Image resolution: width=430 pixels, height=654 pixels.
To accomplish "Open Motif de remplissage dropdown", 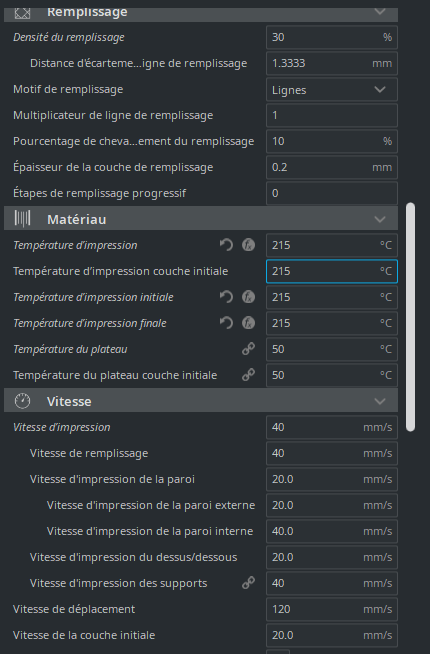I will click(332, 89).
